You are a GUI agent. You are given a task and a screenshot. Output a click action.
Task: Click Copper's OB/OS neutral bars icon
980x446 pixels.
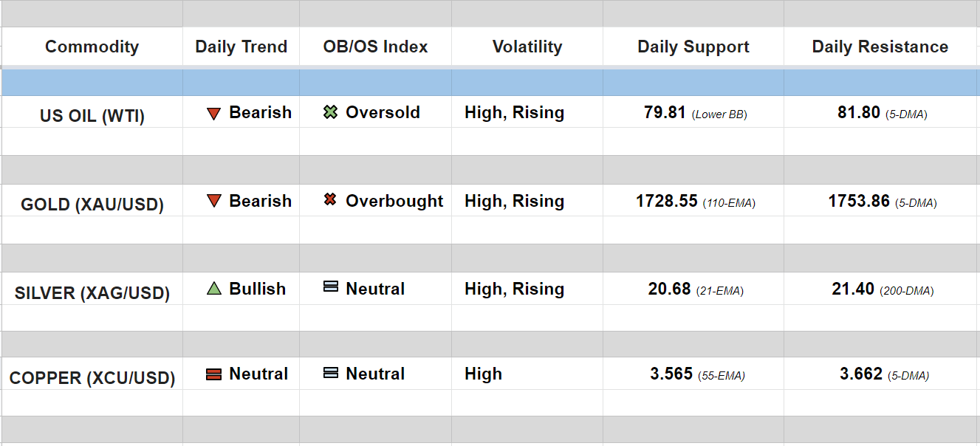click(331, 373)
